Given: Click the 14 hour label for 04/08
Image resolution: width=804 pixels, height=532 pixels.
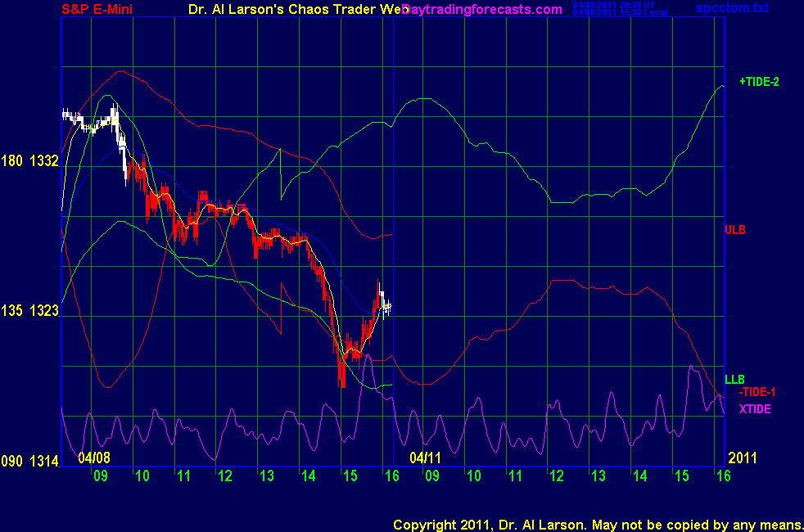Looking at the screenshot, I should [308, 476].
